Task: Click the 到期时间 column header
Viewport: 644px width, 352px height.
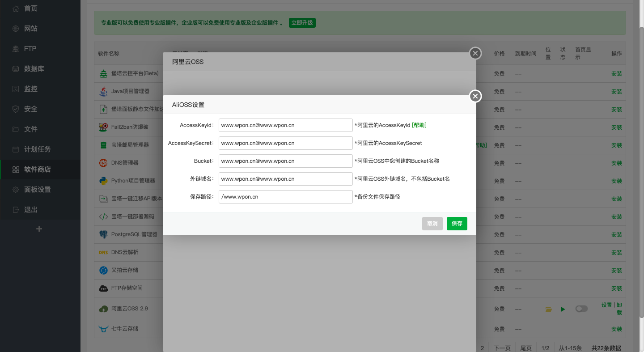Action: 525,54
